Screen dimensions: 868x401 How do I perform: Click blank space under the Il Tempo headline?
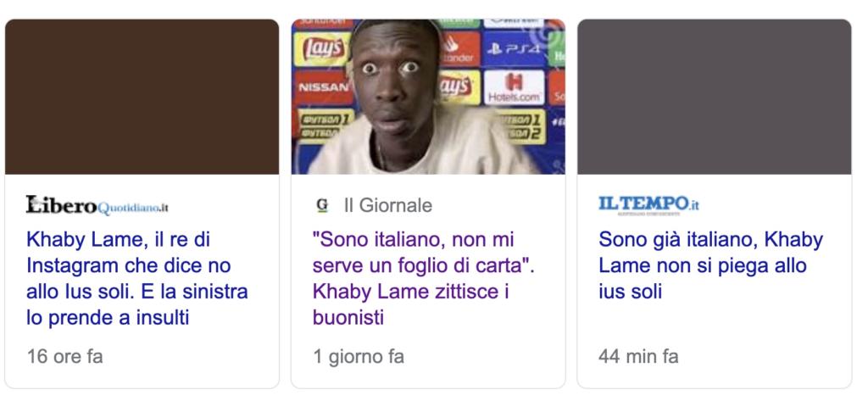[714, 325]
